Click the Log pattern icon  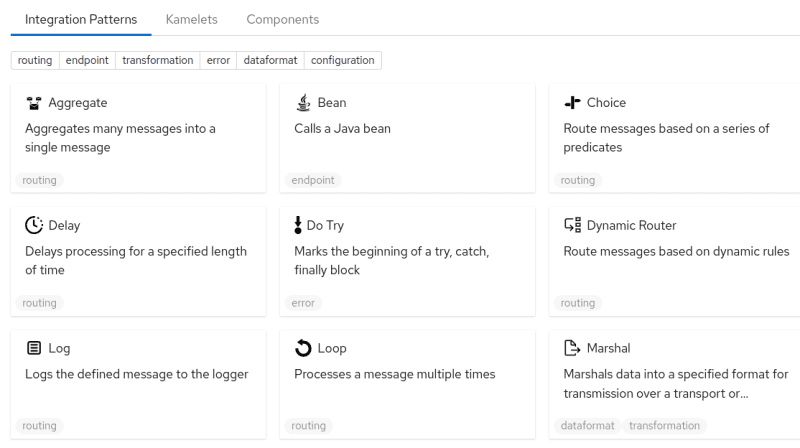pyautogui.click(x=33, y=348)
